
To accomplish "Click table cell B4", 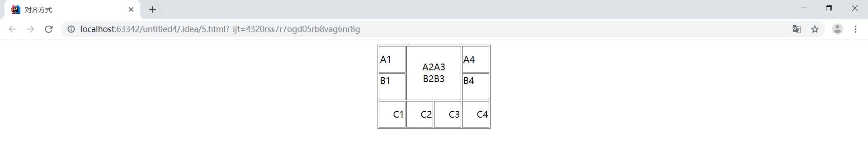I will (476, 87).
